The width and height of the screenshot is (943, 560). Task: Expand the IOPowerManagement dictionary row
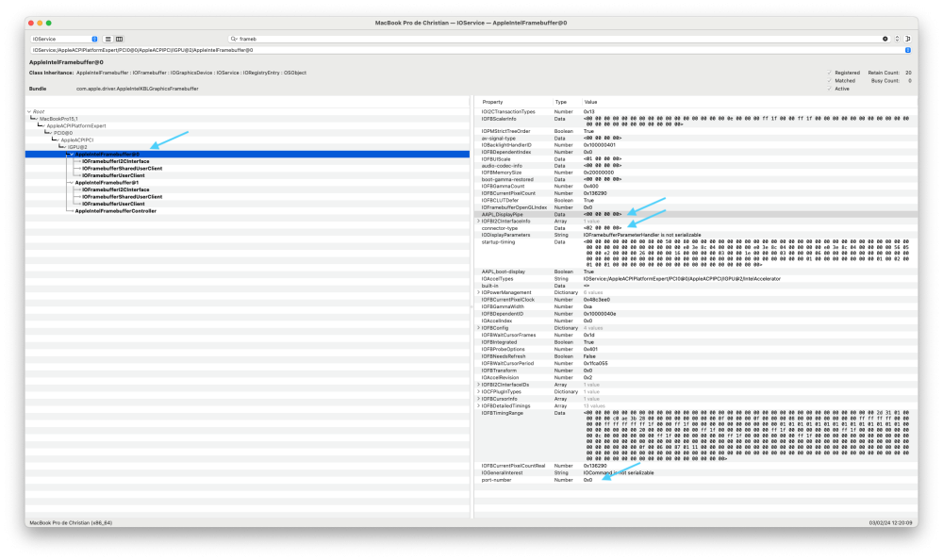point(479,293)
